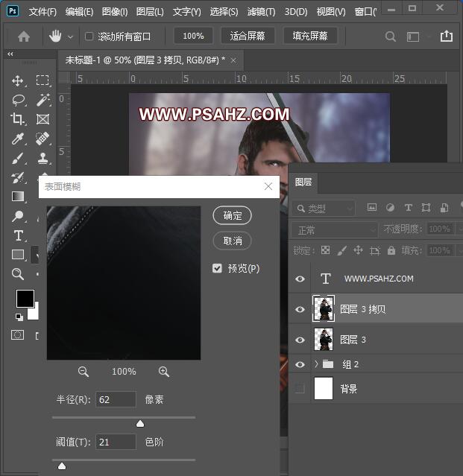This screenshot has height=476, width=463.
Task: Click the black foreground color swatch
Action: (x=24, y=297)
